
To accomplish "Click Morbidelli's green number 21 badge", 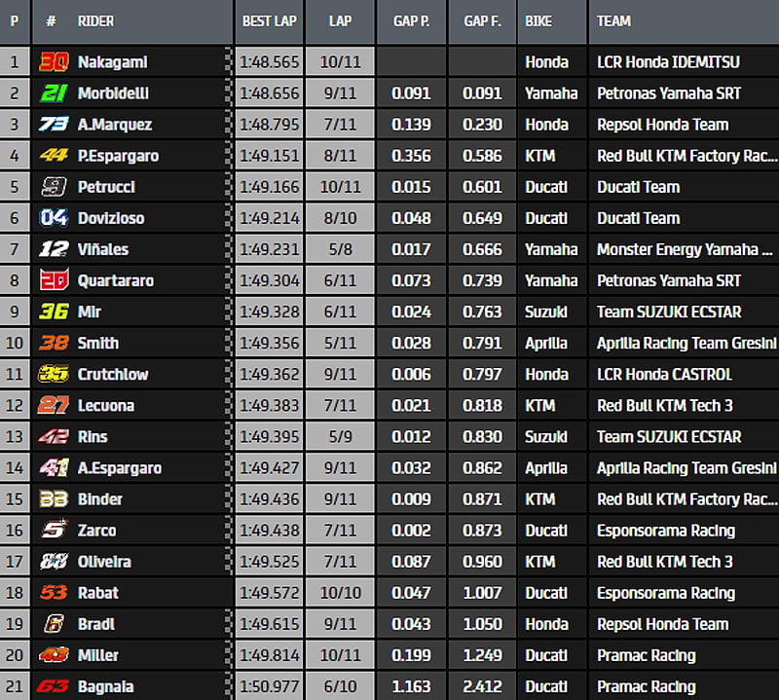I will (54, 93).
